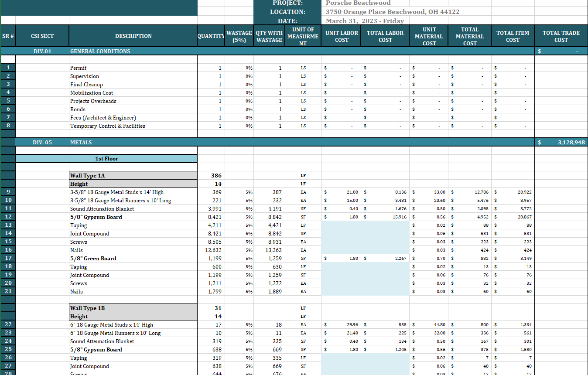Click the 386 quantity for Wall Type 1A

click(216, 176)
